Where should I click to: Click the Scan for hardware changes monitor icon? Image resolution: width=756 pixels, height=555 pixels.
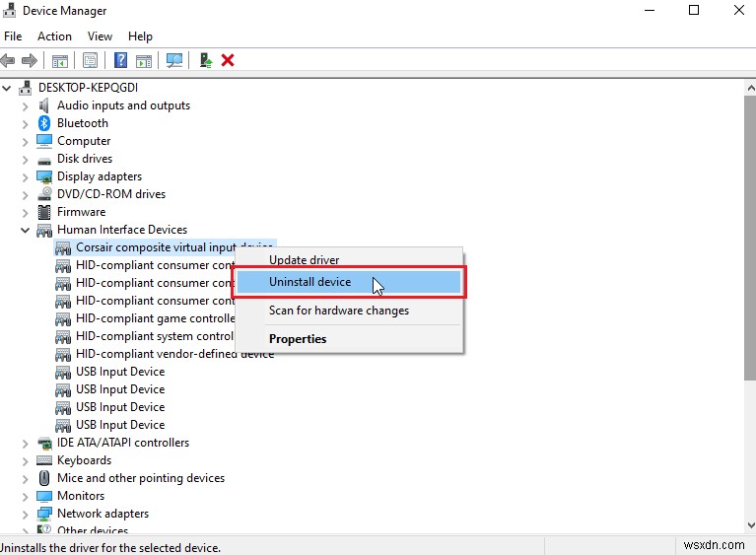coord(174,60)
